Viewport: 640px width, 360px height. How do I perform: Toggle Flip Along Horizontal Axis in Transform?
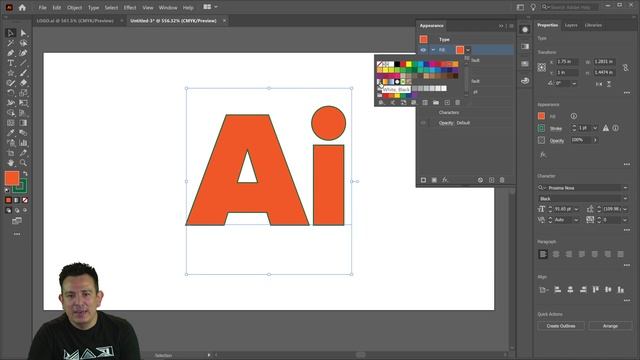[x=599, y=84]
